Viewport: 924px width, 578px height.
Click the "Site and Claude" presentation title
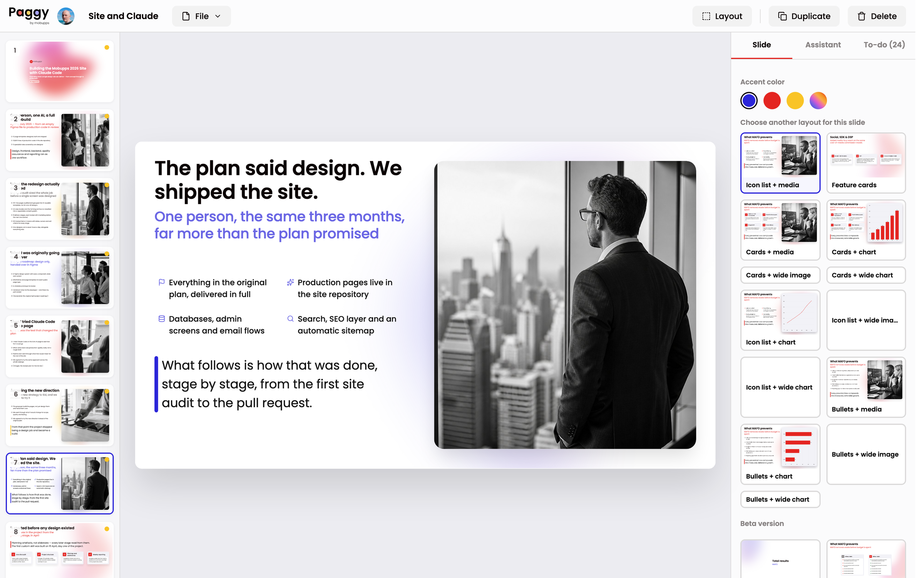pos(123,16)
